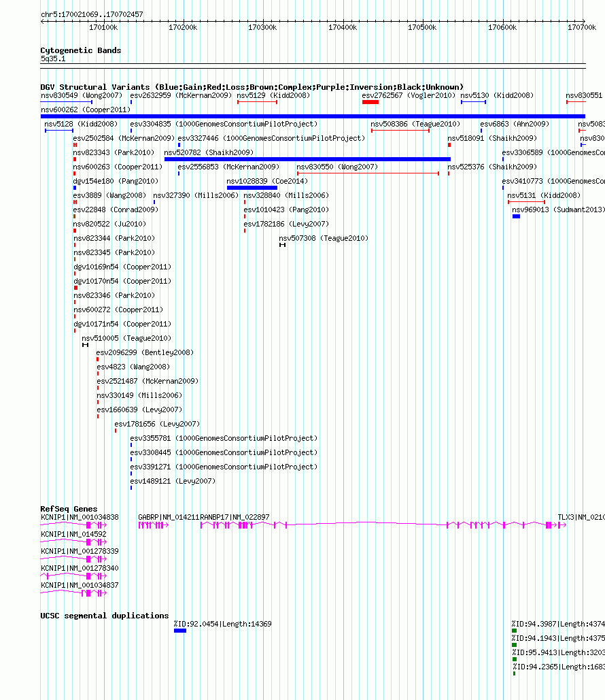Select variant dgv154e180 (Pang2010)
The image size is (605, 700).
point(116,181)
